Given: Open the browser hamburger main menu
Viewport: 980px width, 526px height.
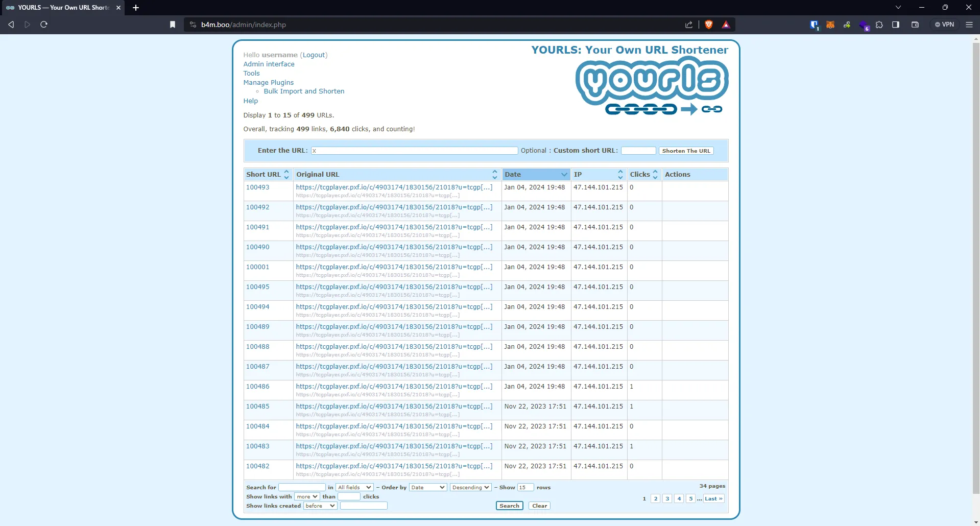Looking at the screenshot, I should coord(969,25).
